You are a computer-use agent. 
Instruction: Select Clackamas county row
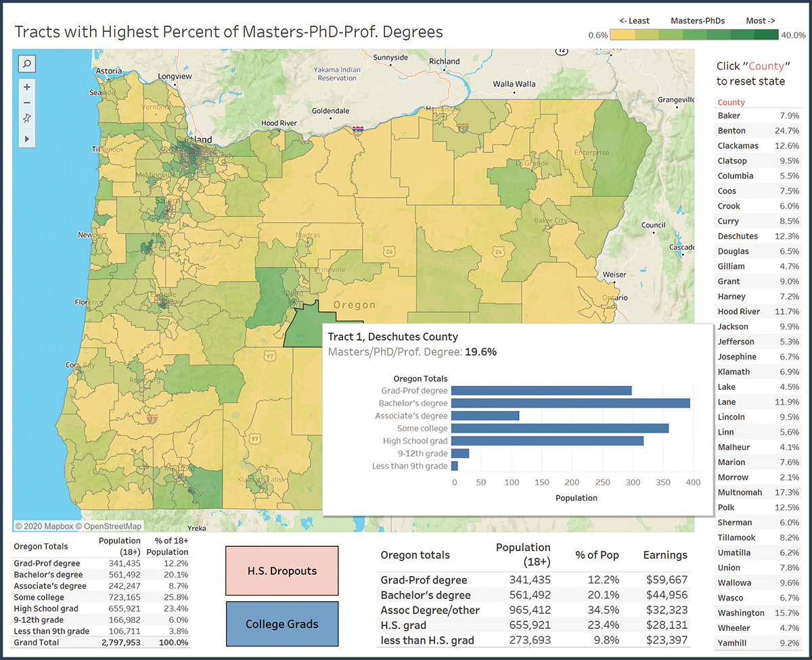(759, 146)
